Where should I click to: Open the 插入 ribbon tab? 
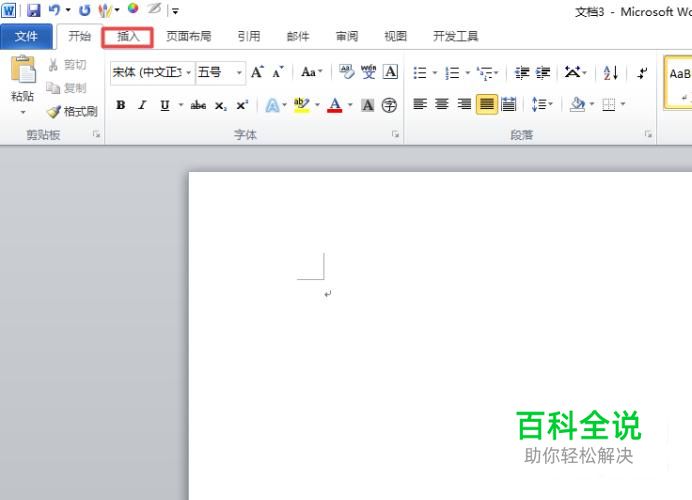[x=128, y=37]
